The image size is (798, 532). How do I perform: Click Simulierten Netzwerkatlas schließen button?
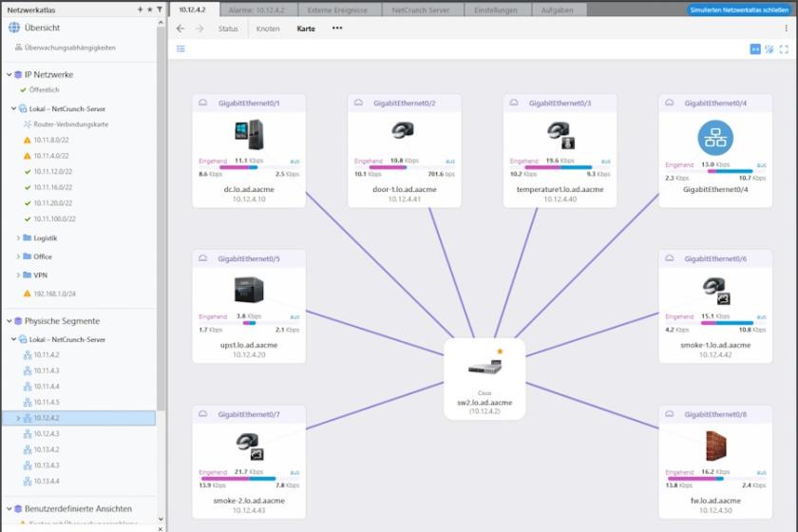coord(739,9)
